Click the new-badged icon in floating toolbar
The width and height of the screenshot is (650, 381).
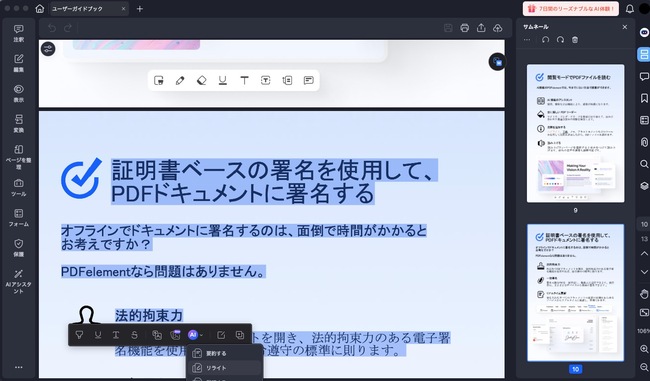tap(175, 335)
